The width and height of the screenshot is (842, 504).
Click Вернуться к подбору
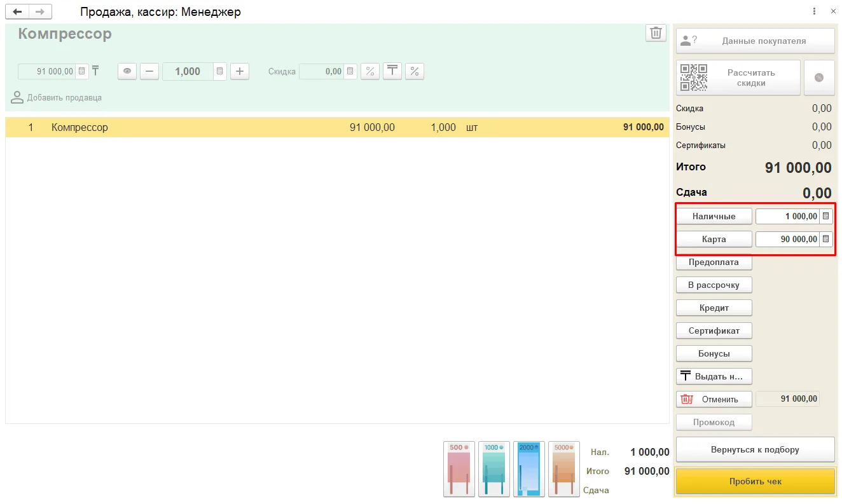pyautogui.click(x=756, y=449)
